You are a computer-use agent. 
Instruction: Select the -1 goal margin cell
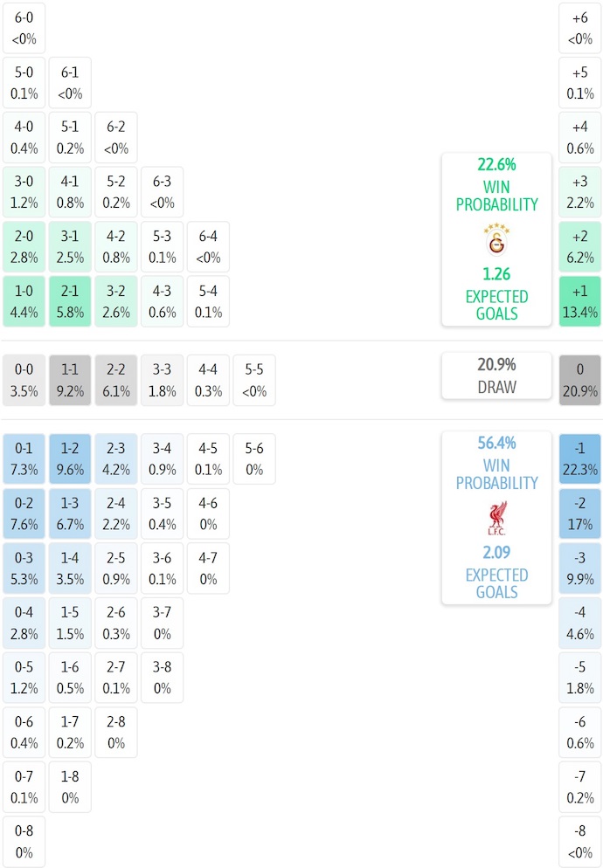click(579, 458)
